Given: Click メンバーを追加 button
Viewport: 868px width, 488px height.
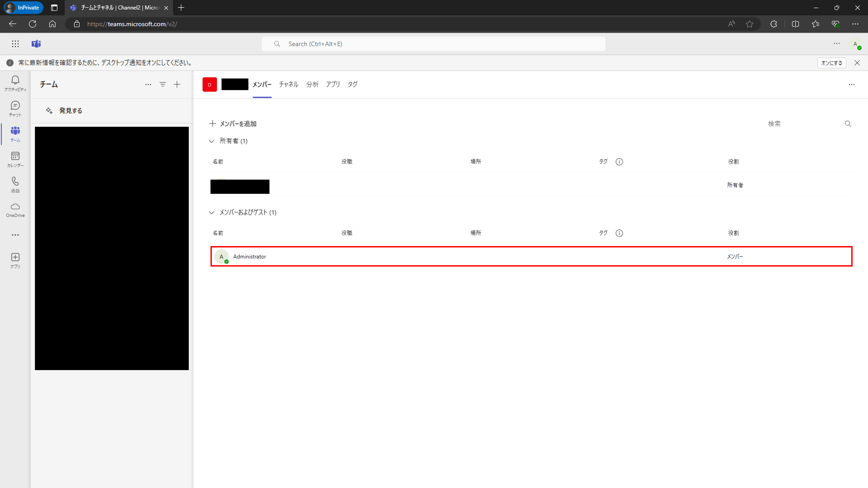Looking at the screenshot, I should click(233, 124).
